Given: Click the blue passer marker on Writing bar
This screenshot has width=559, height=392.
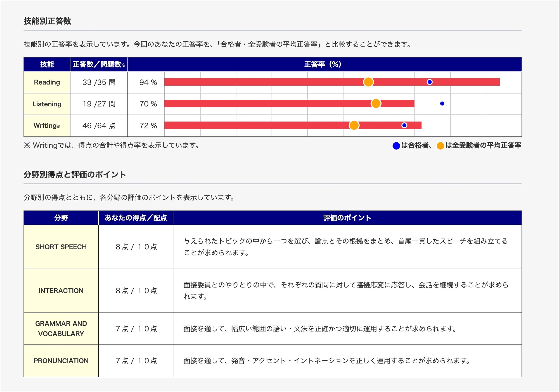Looking at the screenshot, I should point(404,125).
